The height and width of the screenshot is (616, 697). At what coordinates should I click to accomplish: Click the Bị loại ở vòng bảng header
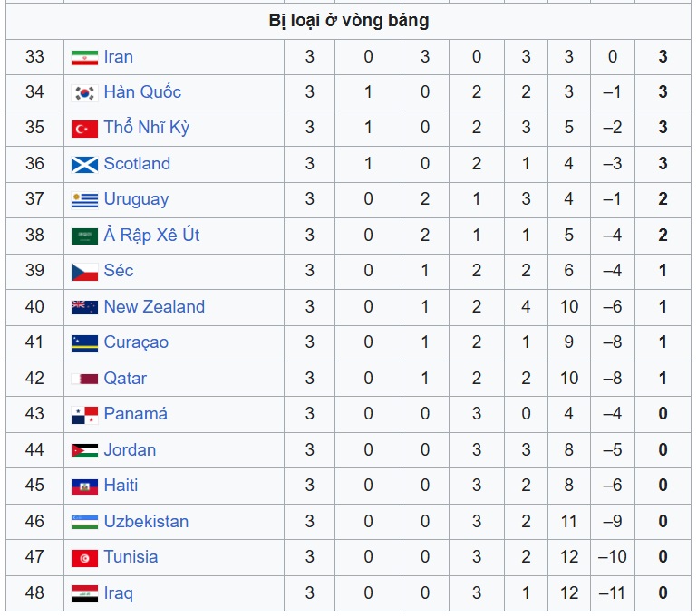tap(348, 21)
